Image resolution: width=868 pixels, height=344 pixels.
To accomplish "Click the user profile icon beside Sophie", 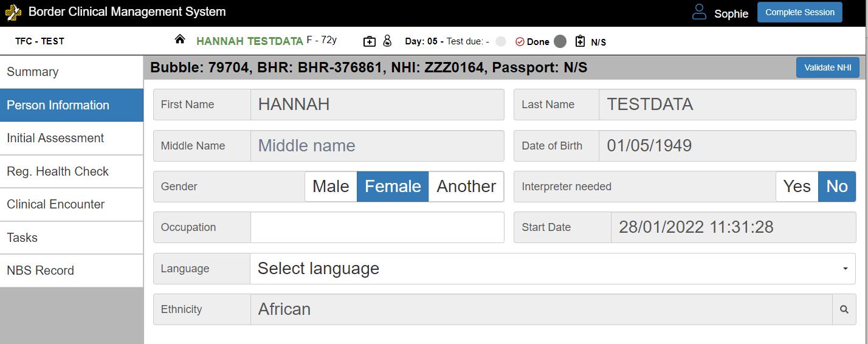I will [700, 12].
